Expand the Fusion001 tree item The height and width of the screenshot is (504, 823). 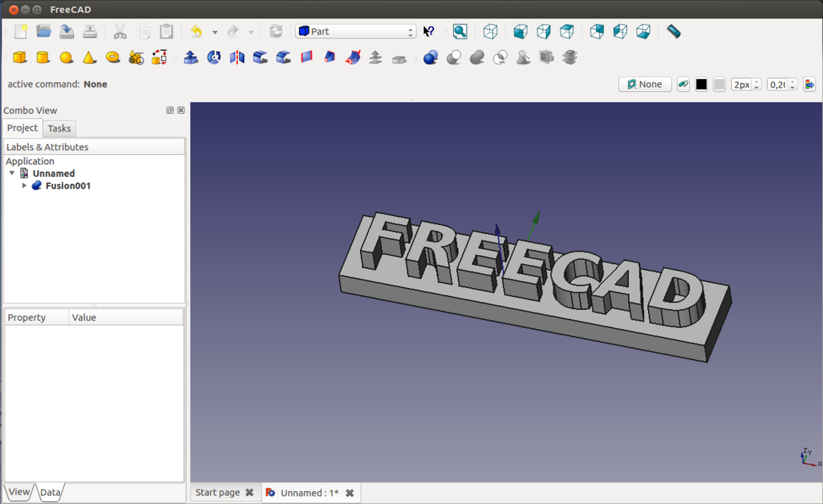(x=25, y=186)
